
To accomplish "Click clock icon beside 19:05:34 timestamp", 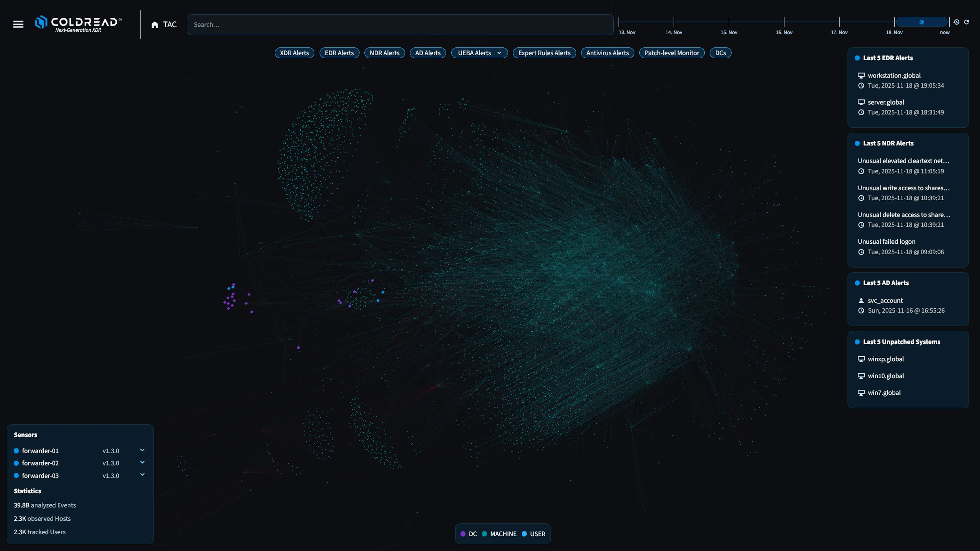I will [x=861, y=85].
